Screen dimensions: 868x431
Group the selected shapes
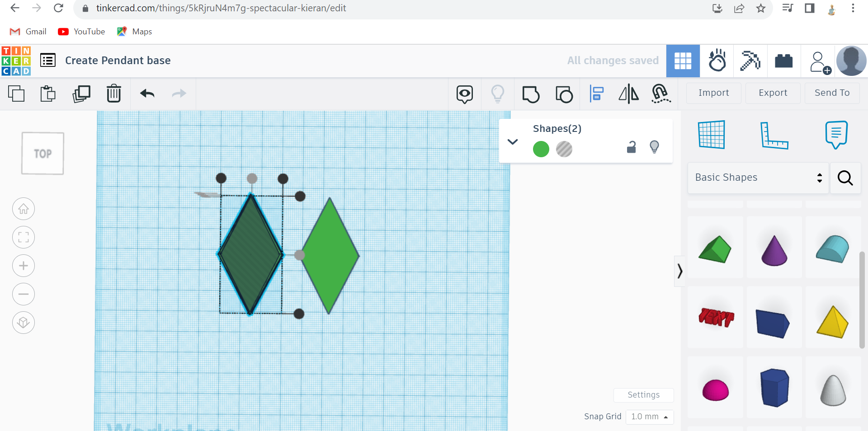(530, 94)
